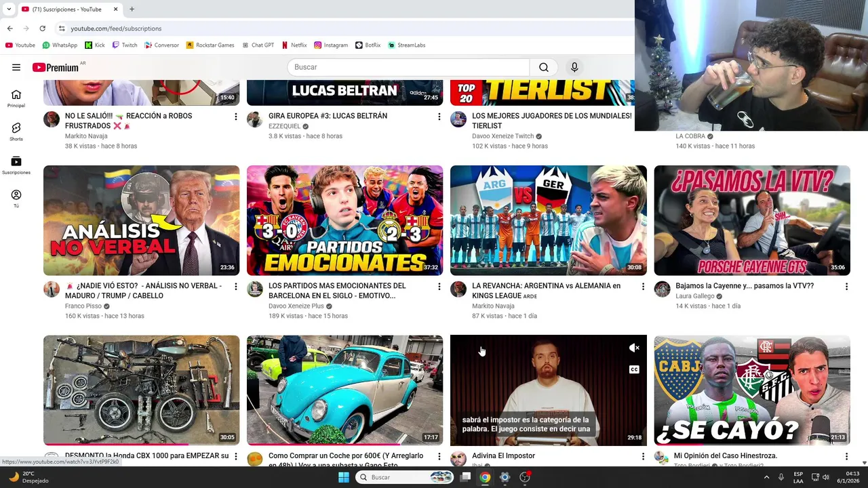Go back with browser back arrow

pyautogui.click(x=9, y=28)
